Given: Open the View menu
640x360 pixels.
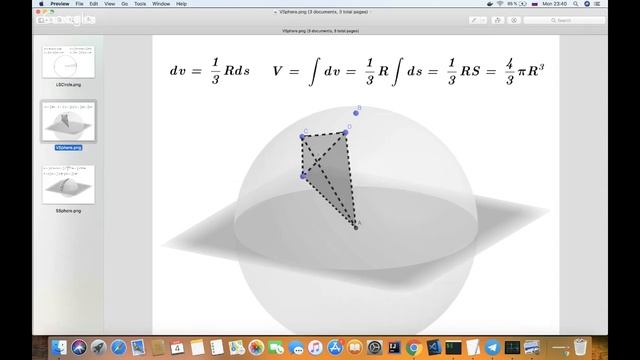Looking at the screenshot, I should pyautogui.click(x=109, y=4).
